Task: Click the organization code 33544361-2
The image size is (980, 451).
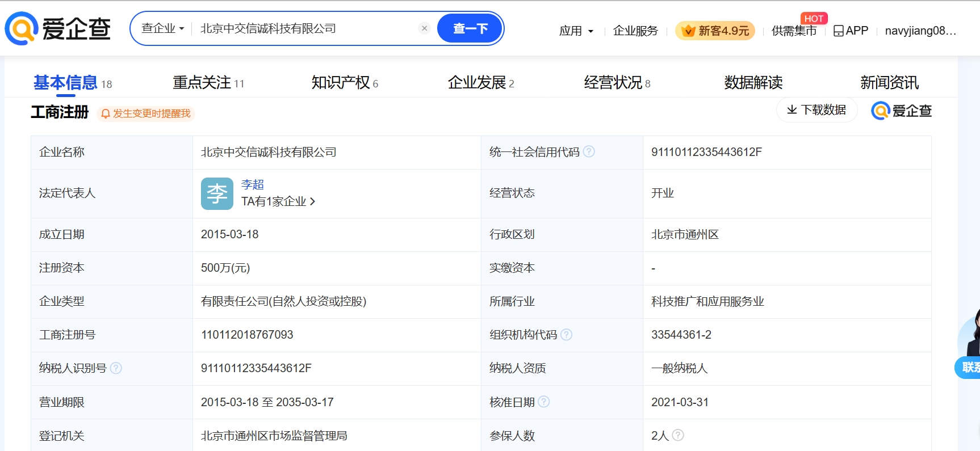Action: click(x=681, y=335)
